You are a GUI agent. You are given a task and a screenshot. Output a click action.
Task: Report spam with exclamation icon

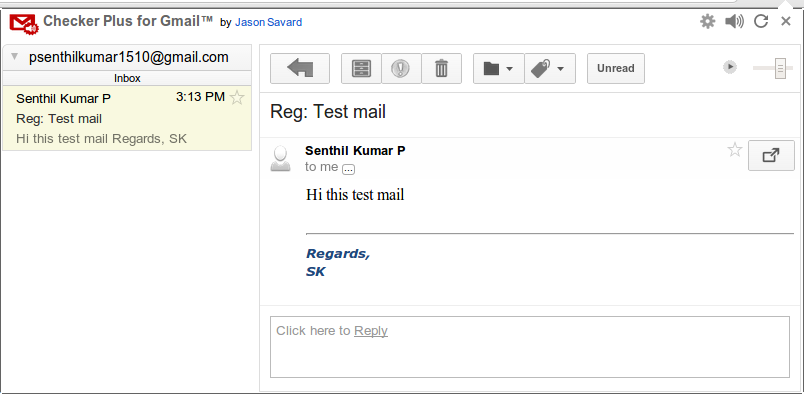[401, 68]
